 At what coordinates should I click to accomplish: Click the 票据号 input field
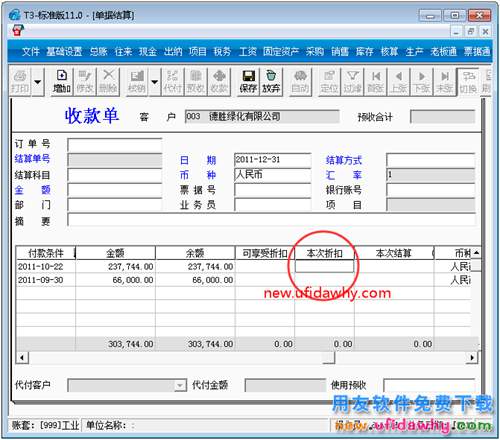pos(273,190)
